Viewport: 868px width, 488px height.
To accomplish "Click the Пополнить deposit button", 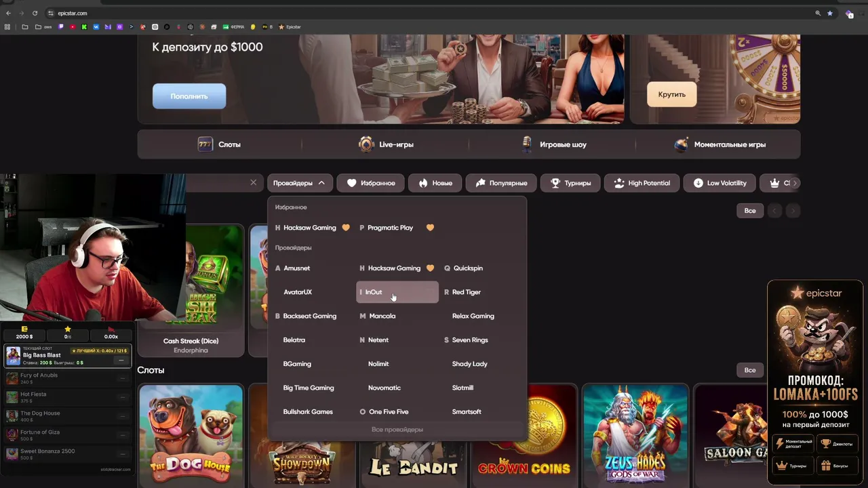I will [189, 96].
